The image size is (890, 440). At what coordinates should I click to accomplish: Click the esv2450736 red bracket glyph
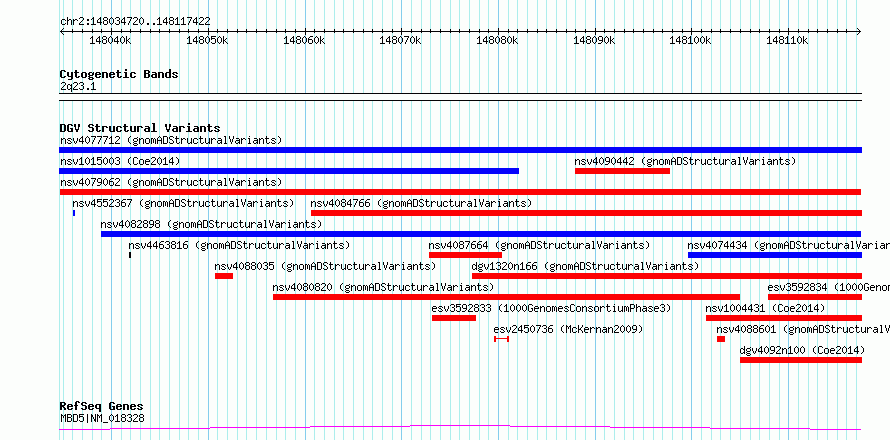click(x=501, y=339)
